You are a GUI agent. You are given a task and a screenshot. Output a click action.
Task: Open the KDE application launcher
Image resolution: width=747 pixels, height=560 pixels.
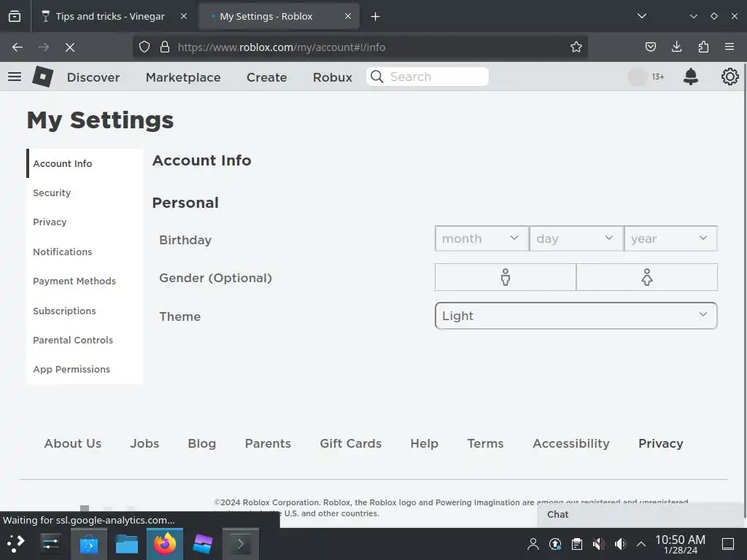tap(16, 543)
